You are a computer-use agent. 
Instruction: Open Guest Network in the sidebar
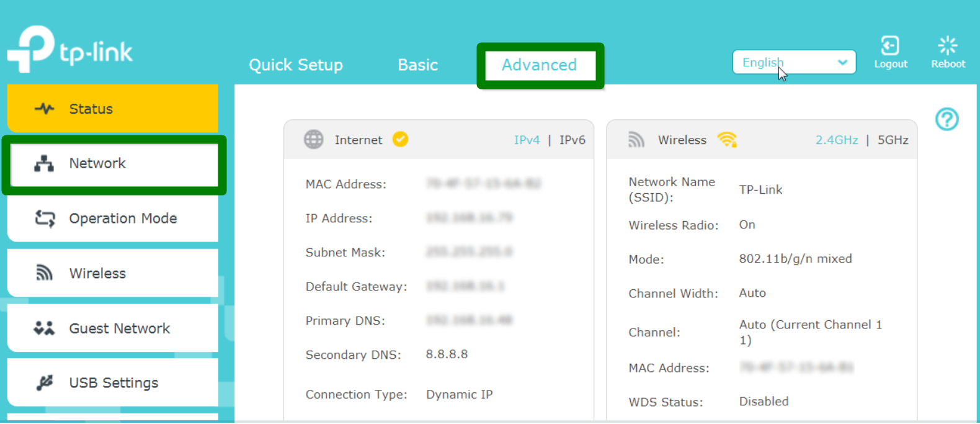point(113,328)
